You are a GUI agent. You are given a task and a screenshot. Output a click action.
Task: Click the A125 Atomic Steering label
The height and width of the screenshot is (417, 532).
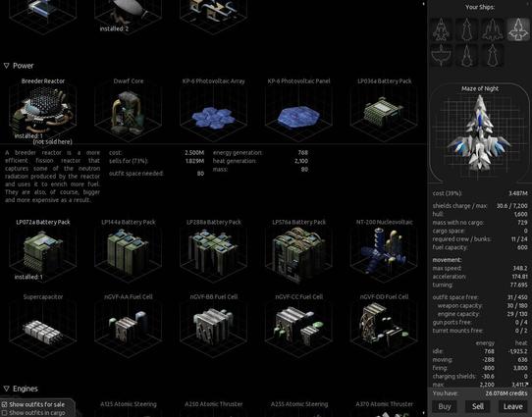click(x=129, y=404)
